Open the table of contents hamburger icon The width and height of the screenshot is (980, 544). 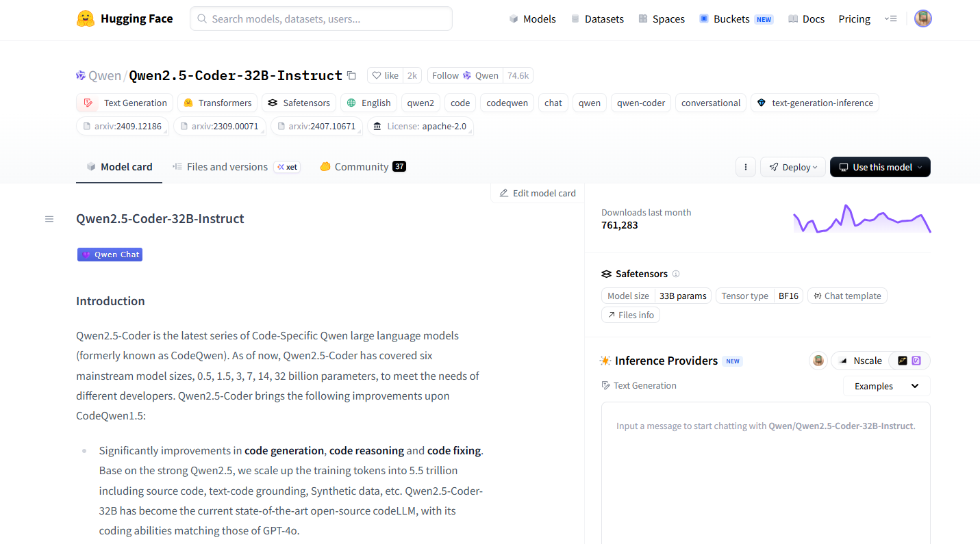tap(49, 219)
